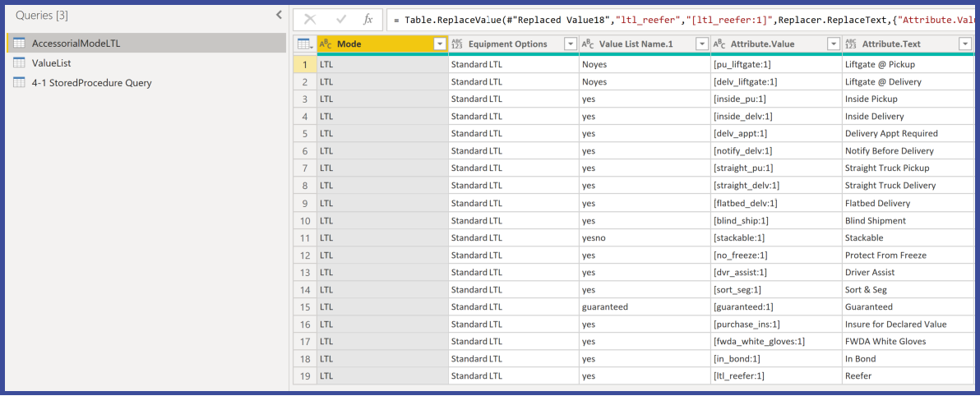Select row number 1
The image size is (980, 396).
pyautogui.click(x=305, y=64)
